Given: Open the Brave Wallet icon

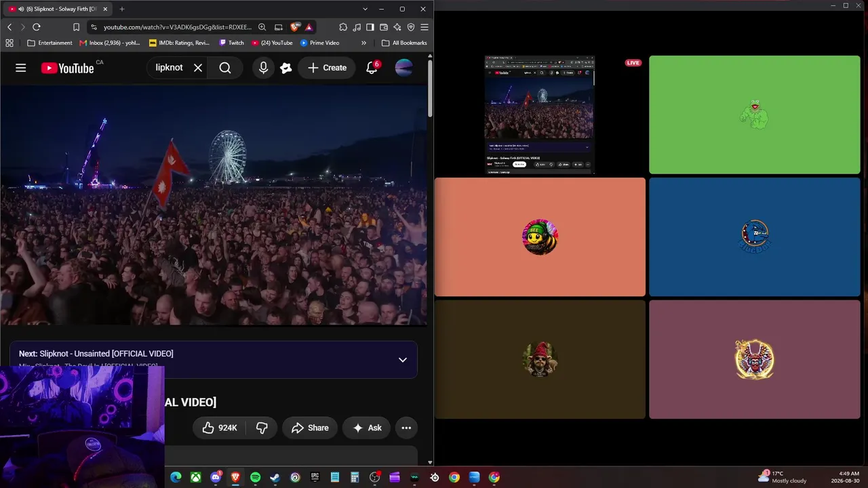Looking at the screenshot, I should tap(384, 27).
